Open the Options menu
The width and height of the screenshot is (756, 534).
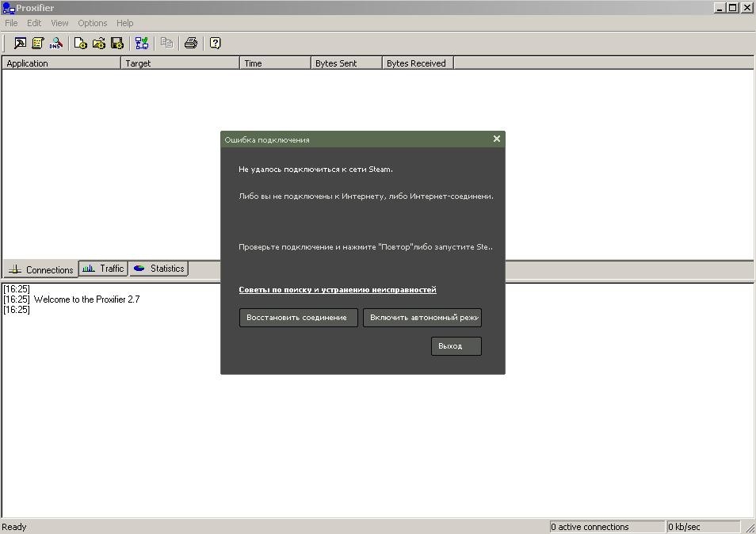point(93,23)
